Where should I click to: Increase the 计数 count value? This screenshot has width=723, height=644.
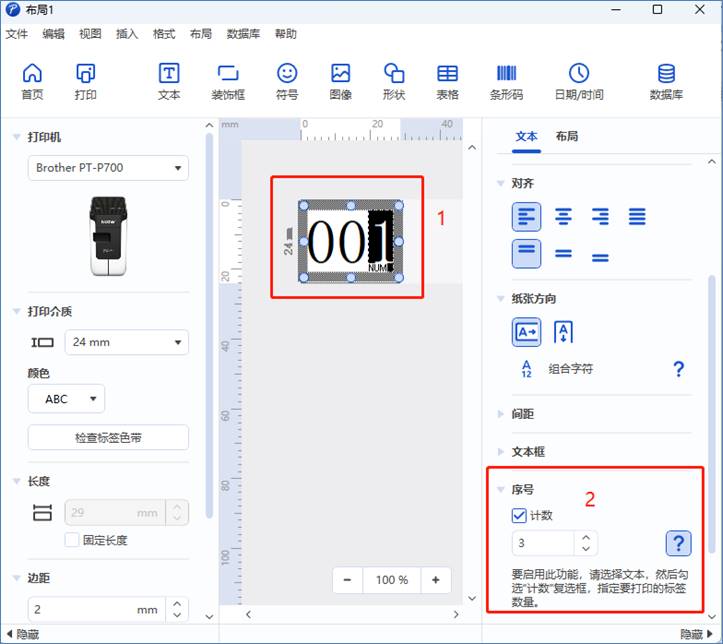pos(586,538)
